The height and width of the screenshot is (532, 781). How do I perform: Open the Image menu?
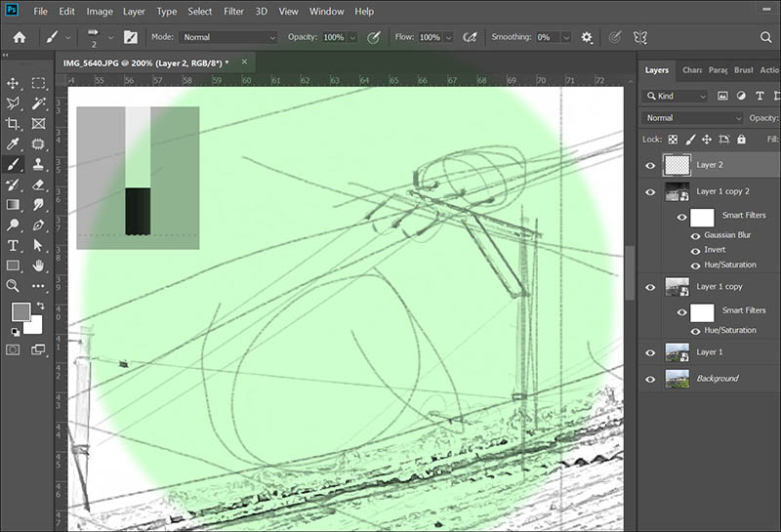[x=100, y=11]
